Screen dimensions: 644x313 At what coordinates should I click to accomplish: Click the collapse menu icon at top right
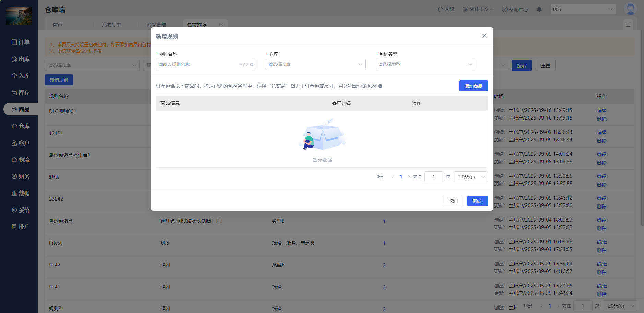[628, 25]
